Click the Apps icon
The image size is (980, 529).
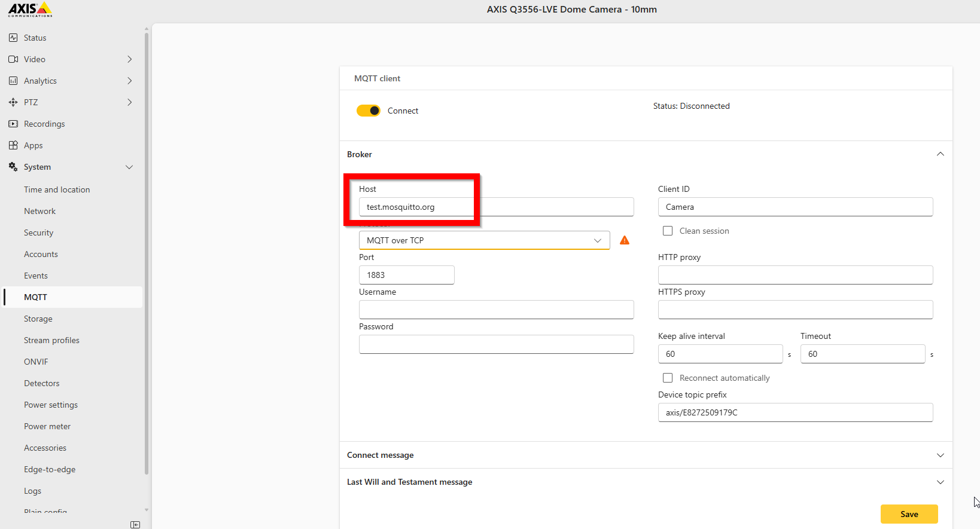13,145
